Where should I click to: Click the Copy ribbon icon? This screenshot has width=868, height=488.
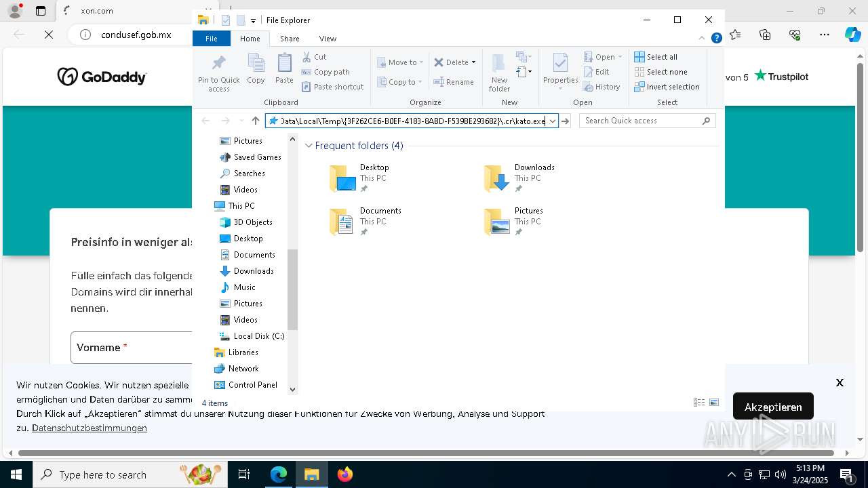256,68
